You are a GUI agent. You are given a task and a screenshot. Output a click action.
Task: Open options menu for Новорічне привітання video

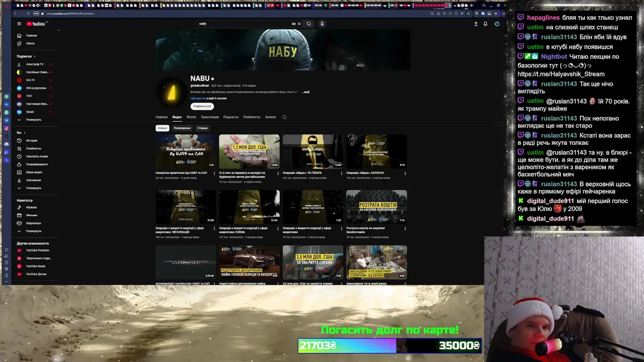pos(214,173)
